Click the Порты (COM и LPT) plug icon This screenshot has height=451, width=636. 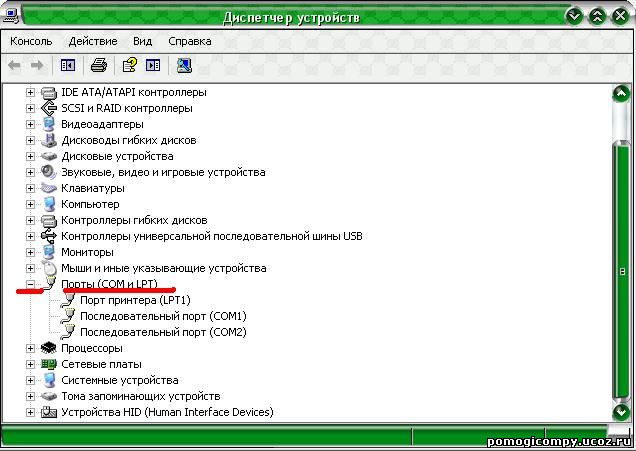49,283
